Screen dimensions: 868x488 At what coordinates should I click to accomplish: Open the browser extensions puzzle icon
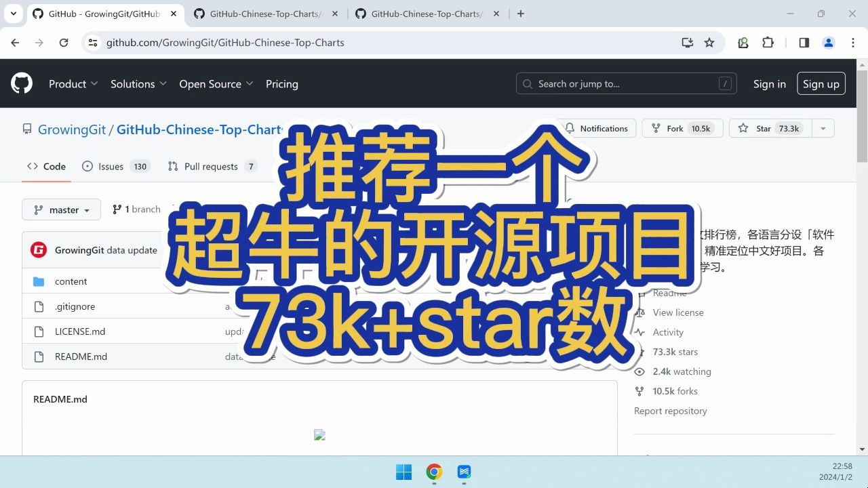coord(768,42)
